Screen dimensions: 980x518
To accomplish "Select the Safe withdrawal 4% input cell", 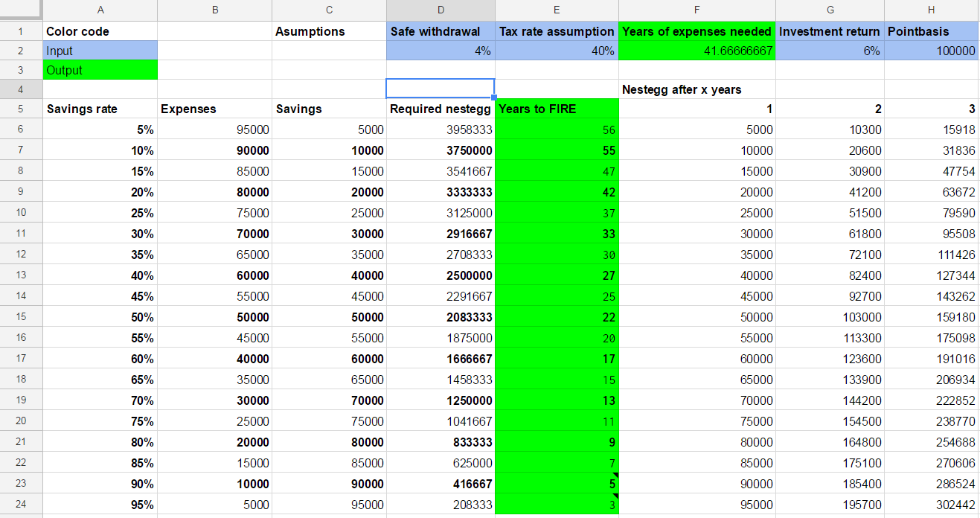I will (441, 51).
